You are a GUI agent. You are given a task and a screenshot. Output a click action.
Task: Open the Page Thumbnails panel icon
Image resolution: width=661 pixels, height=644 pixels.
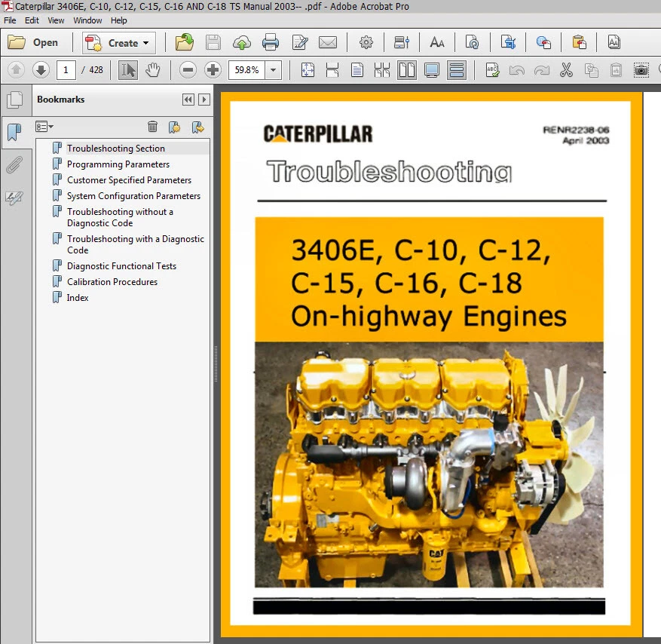(15, 100)
